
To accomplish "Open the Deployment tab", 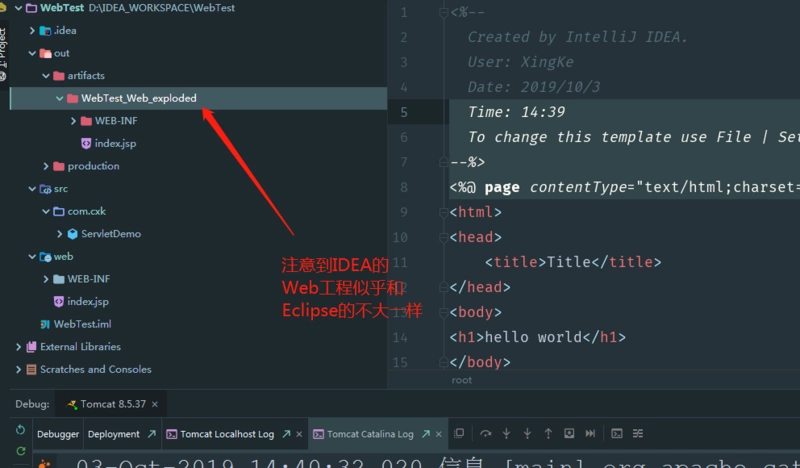I will click(114, 434).
